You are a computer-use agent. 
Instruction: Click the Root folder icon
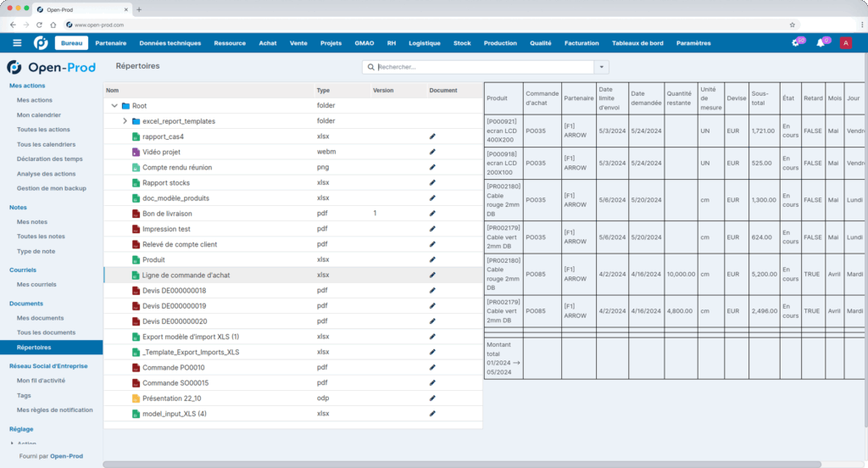click(x=125, y=106)
